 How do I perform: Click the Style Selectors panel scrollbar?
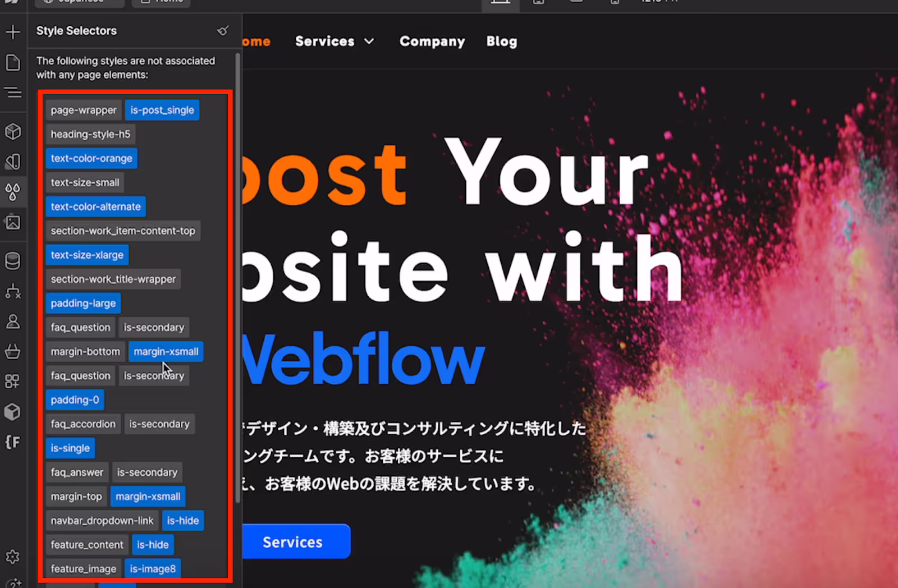point(238,278)
